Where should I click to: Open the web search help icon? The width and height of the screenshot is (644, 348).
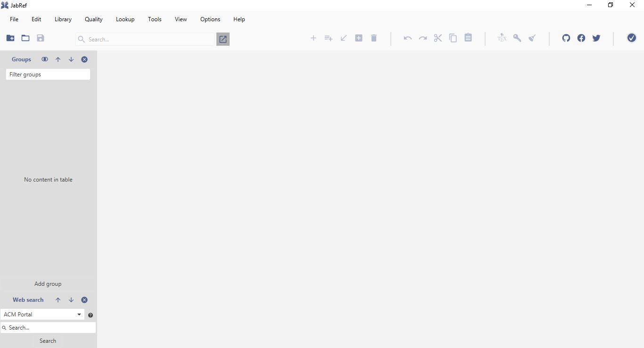click(91, 315)
